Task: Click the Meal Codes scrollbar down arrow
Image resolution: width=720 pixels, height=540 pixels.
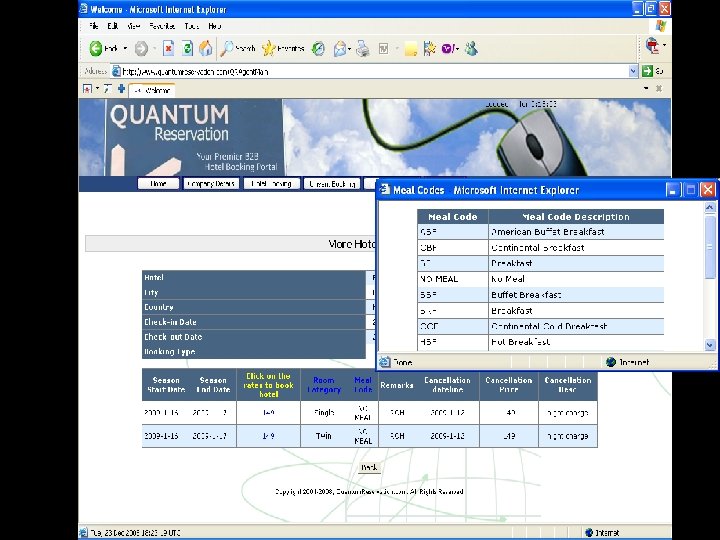Action: click(710, 345)
